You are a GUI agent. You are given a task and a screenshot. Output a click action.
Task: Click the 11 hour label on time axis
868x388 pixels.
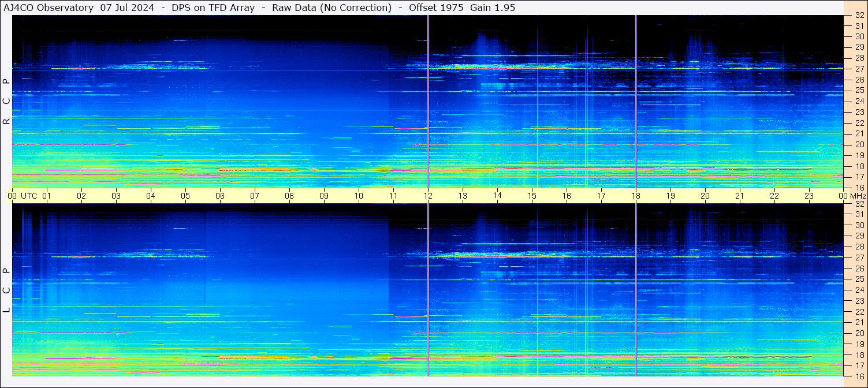pyautogui.click(x=393, y=196)
